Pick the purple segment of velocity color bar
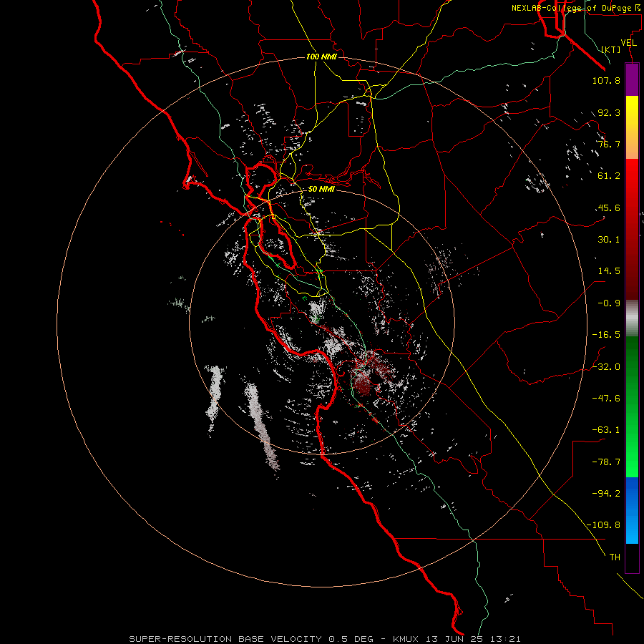 pyautogui.click(x=632, y=79)
